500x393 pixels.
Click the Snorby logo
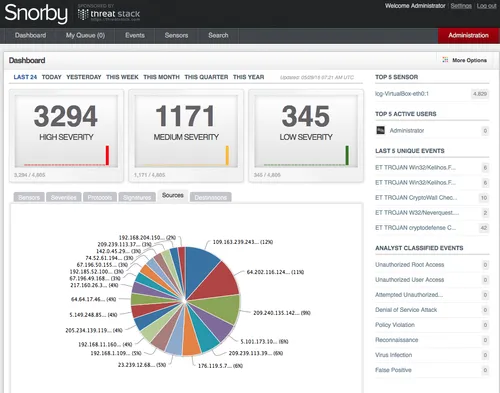[x=36, y=13]
